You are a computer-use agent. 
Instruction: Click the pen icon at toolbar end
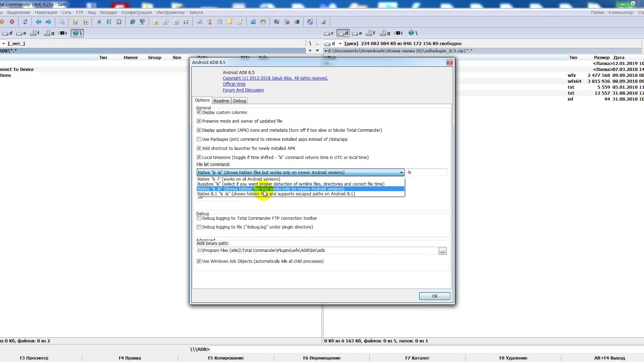pyautogui.click(x=324, y=22)
